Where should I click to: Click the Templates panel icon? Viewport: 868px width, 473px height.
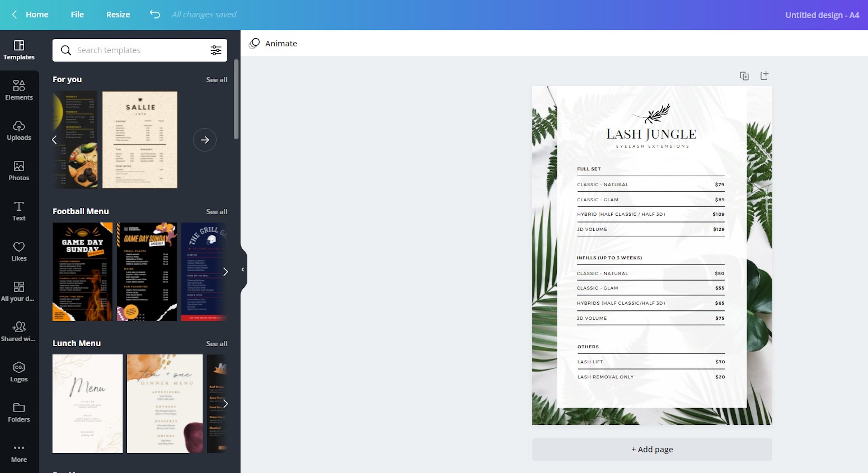(19, 49)
